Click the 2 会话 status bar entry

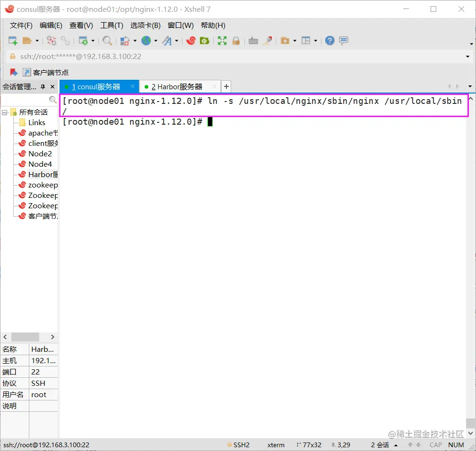(380, 445)
